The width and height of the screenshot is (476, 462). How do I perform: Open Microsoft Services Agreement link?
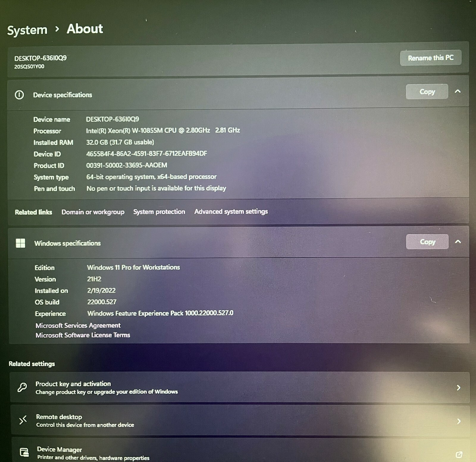78,325
